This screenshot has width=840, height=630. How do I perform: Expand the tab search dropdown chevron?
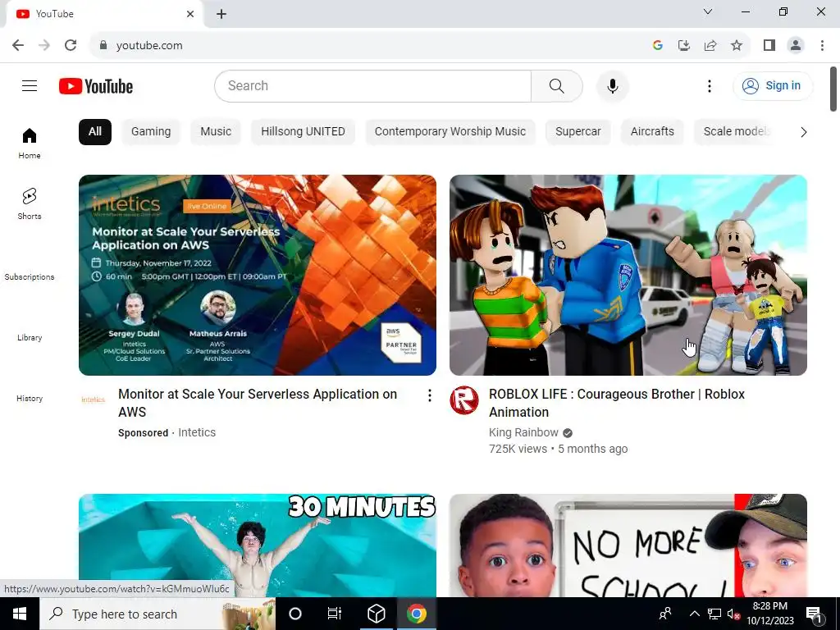tap(708, 11)
